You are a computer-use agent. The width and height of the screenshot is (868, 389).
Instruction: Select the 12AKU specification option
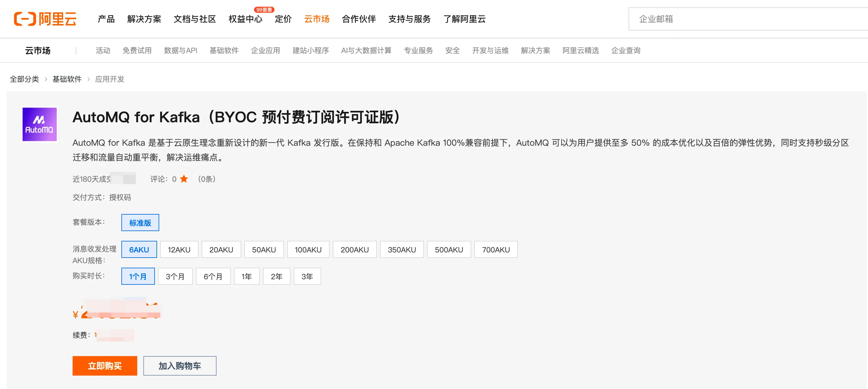coord(179,250)
